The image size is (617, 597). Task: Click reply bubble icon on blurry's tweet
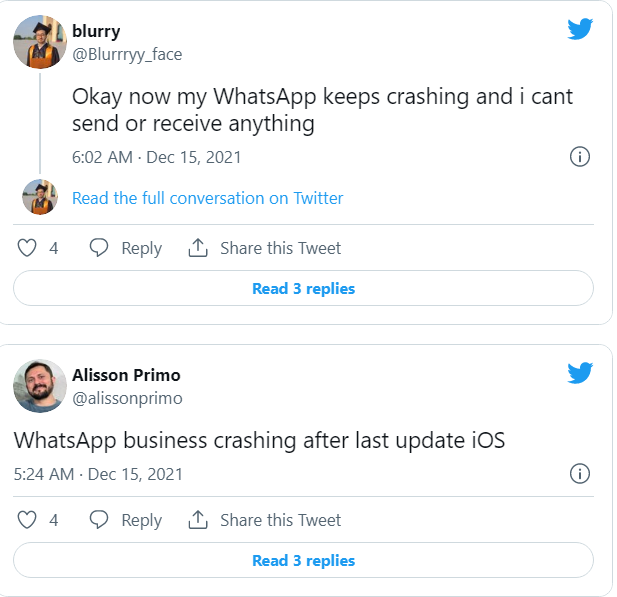click(99, 248)
